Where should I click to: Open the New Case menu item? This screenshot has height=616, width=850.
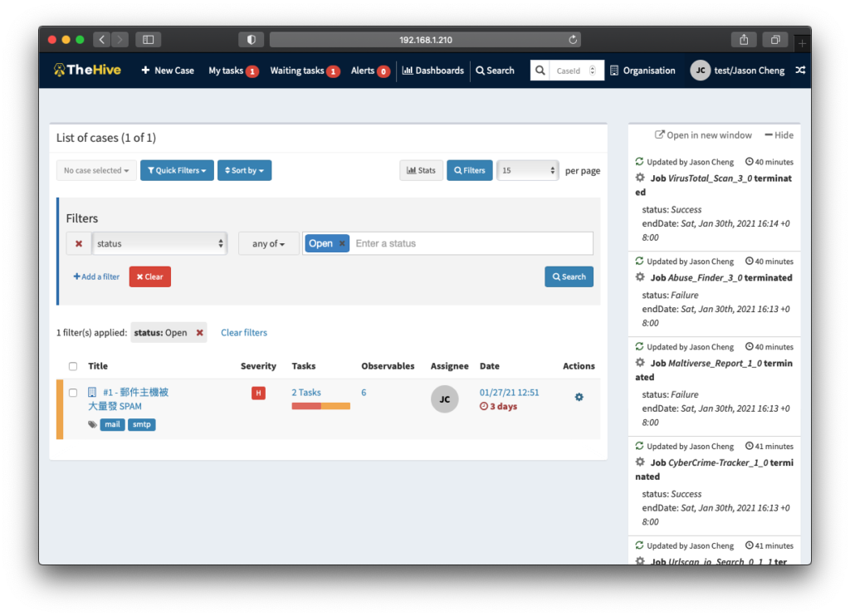(168, 71)
